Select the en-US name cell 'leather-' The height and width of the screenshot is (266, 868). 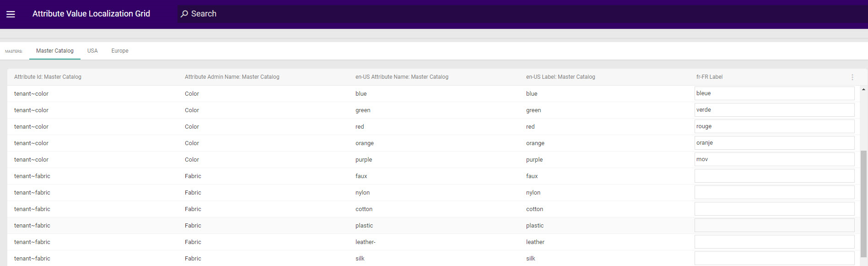pyautogui.click(x=366, y=242)
